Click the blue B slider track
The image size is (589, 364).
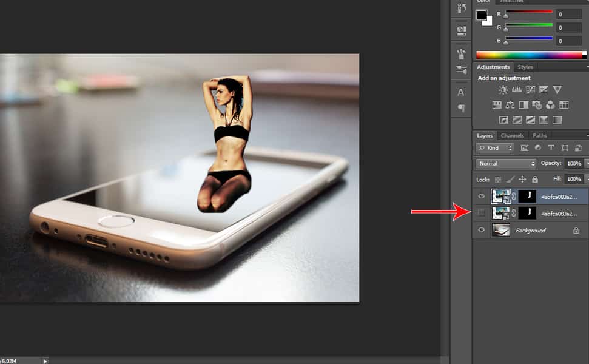pos(530,38)
